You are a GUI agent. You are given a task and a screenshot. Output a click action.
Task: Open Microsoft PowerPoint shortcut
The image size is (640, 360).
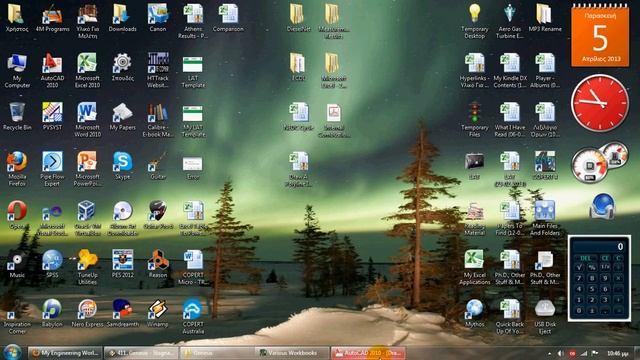[87, 169]
